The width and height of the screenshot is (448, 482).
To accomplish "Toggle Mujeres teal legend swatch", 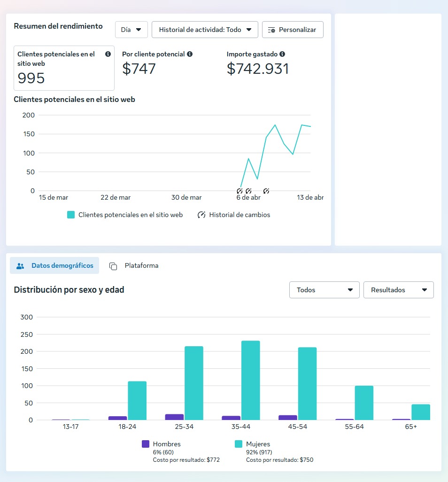I will pyautogui.click(x=239, y=444).
